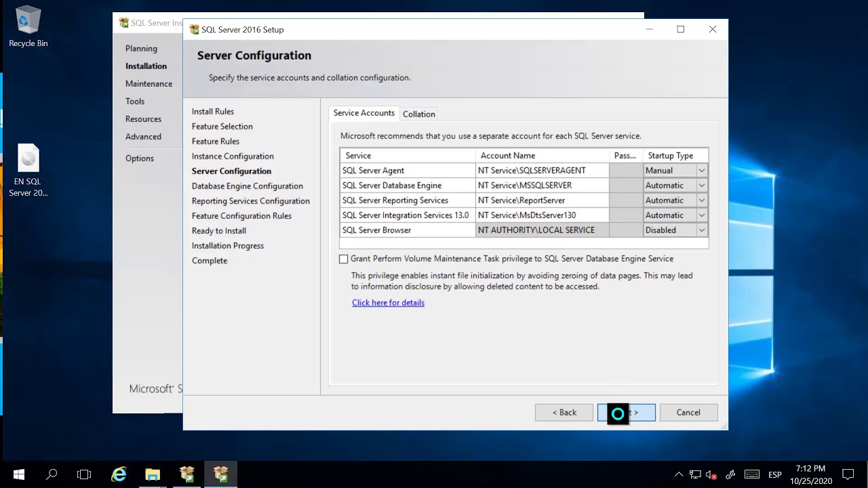Click the Installation Progress step
The image size is (868, 488).
coord(227,246)
